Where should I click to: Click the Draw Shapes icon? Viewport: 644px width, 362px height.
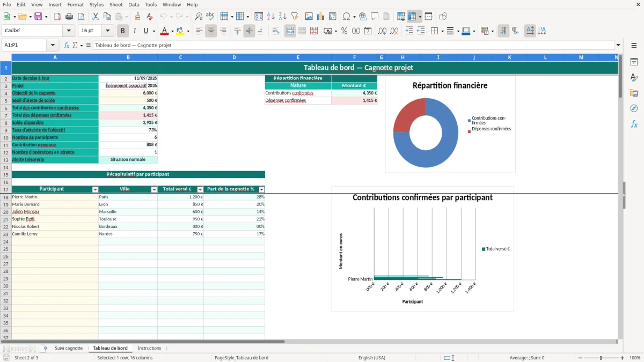coord(443,17)
